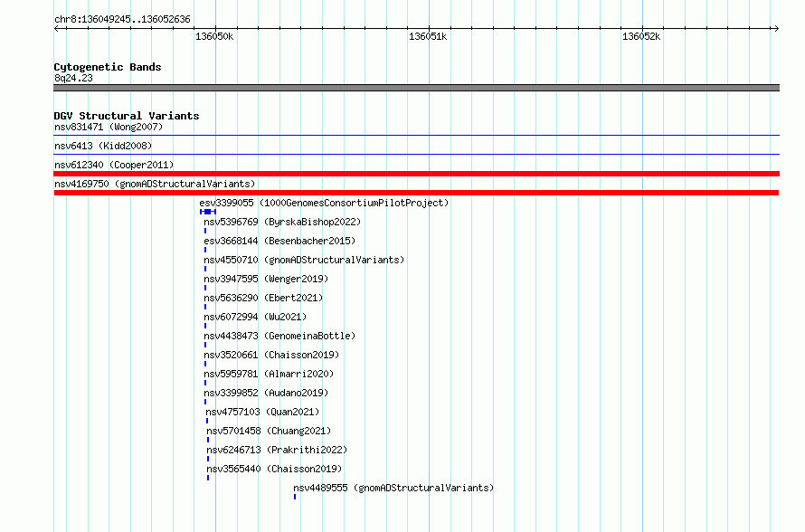
Task: Click the 8q24.23 band label
Action: tap(73, 78)
